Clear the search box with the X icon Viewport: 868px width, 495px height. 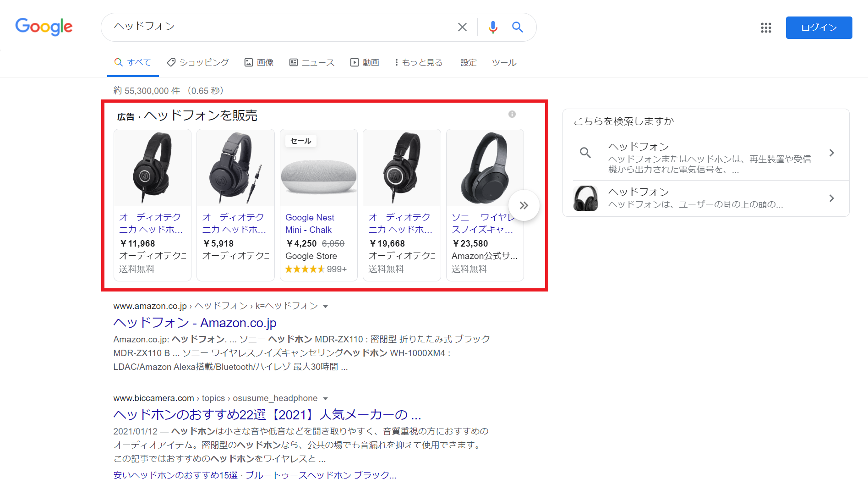tap(462, 27)
